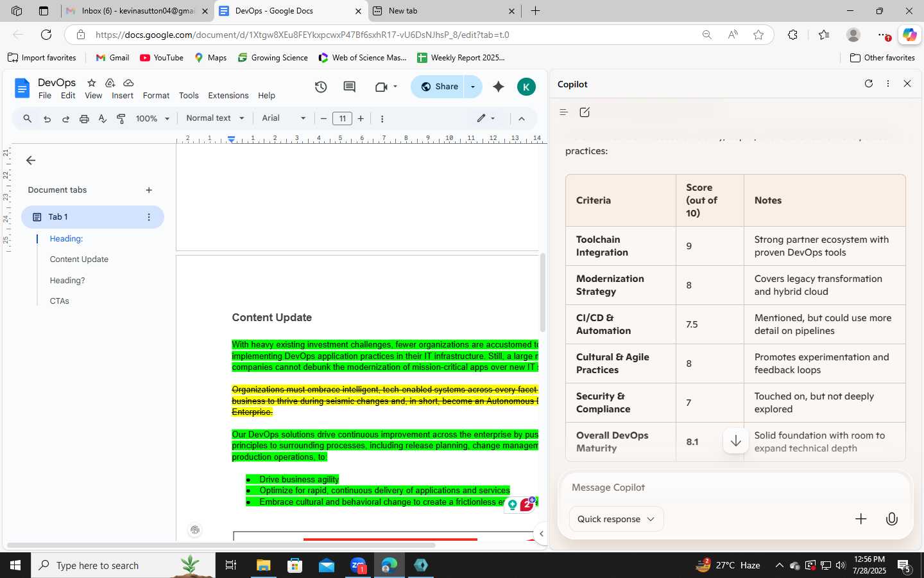This screenshot has width=924, height=578.
Task: Open Google Docs version history
Action: point(321,87)
